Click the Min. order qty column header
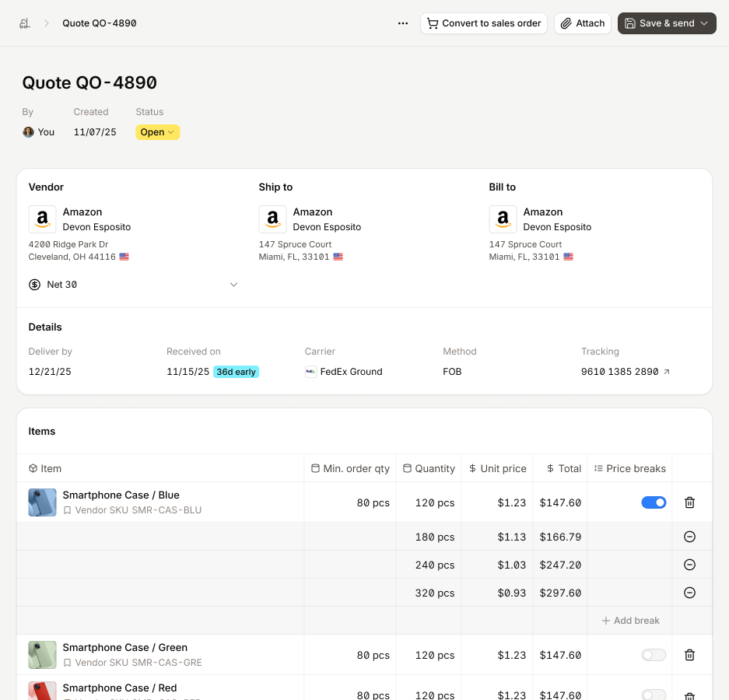 350,468
